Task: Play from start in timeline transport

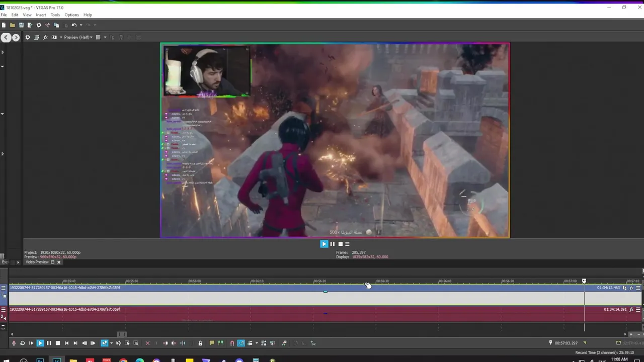Action: (x=31, y=343)
